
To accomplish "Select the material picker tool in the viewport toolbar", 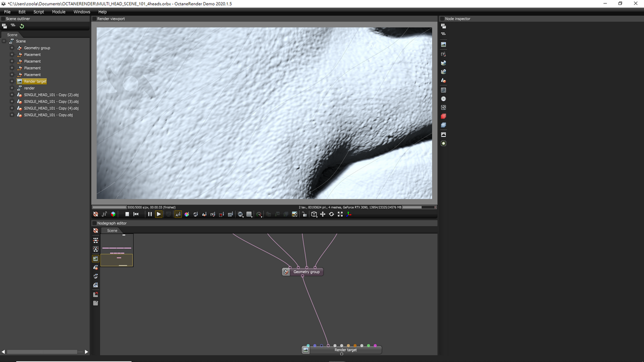I will 195,214.
